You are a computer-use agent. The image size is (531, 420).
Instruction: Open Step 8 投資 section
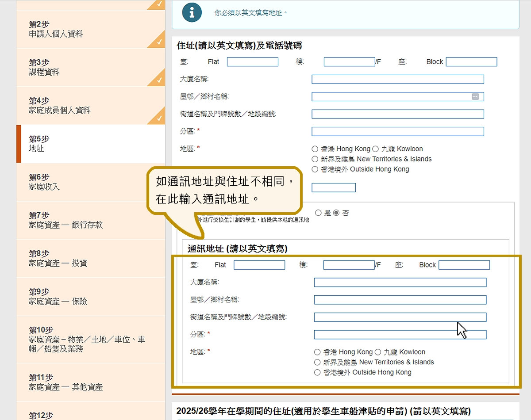(x=90, y=258)
